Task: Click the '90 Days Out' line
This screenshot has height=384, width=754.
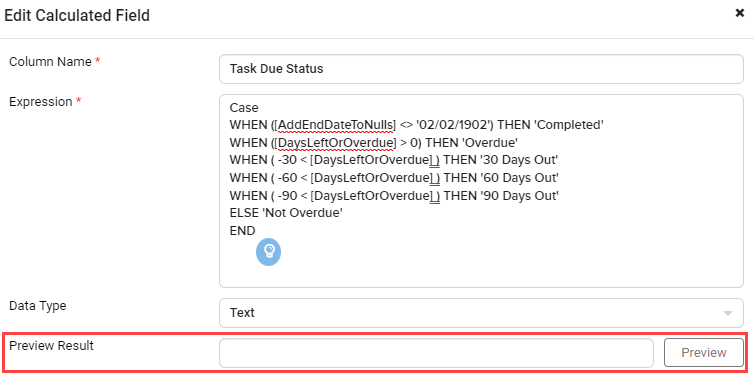Action: (394, 196)
